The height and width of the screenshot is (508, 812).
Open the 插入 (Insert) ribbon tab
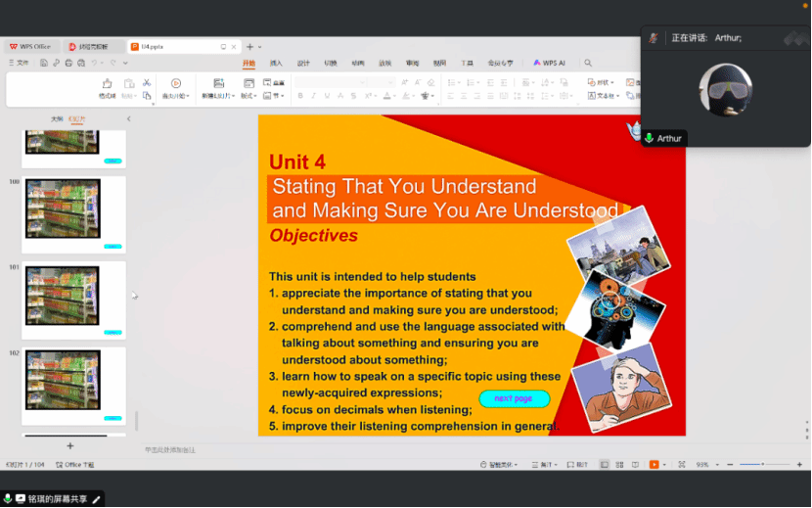pyautogui.click(x=276, y=63)
